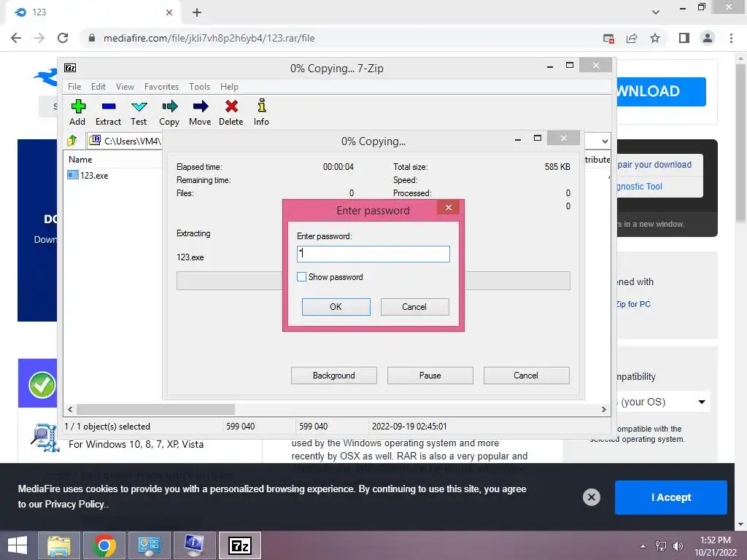747x560 pixels.
Task: Open Chrome side panel icon
Action: pos(684,38)
